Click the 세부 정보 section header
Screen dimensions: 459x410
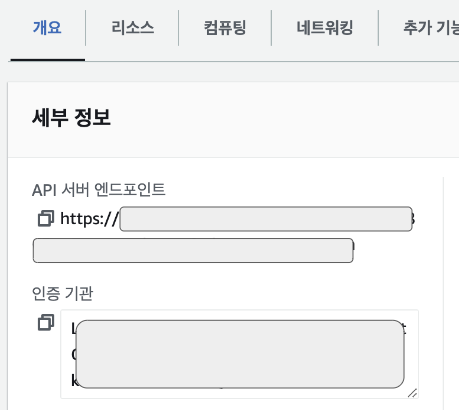pos(71,118)
